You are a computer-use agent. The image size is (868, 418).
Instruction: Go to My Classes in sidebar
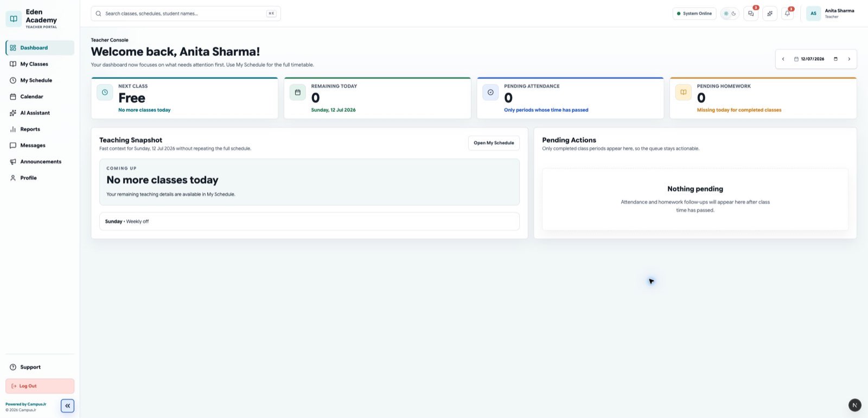[40, 64]
